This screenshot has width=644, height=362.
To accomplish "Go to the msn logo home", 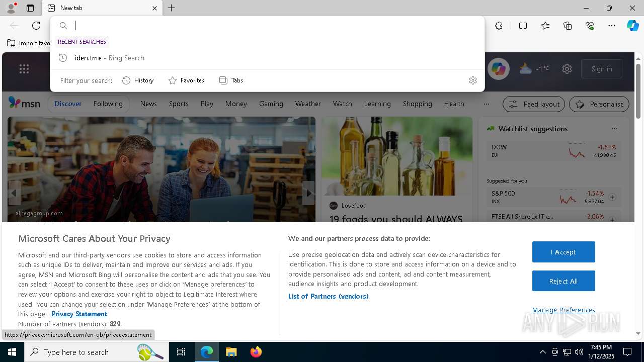I will click(24, 103).
